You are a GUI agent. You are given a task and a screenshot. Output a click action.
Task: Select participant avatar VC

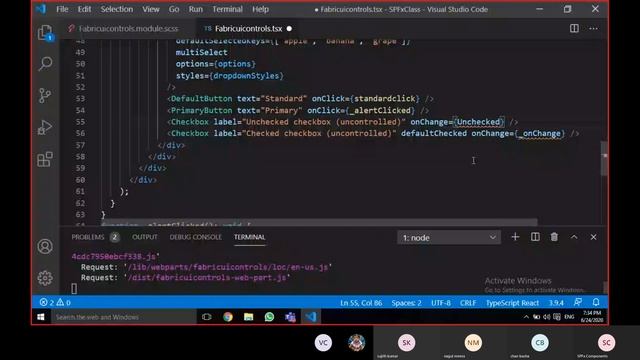(x=323, y=342)
